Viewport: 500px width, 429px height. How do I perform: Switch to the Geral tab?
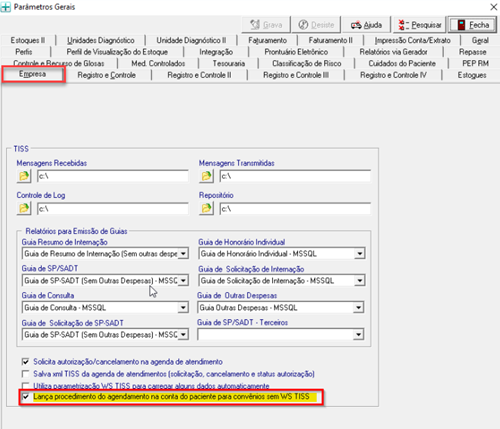pos(480,40)
